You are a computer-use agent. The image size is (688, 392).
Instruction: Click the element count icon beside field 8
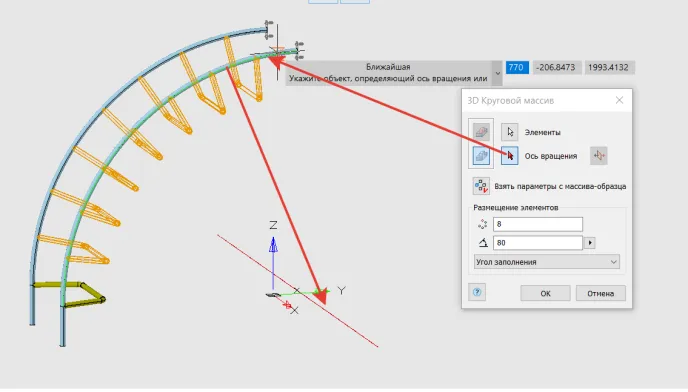coord(483,224)
